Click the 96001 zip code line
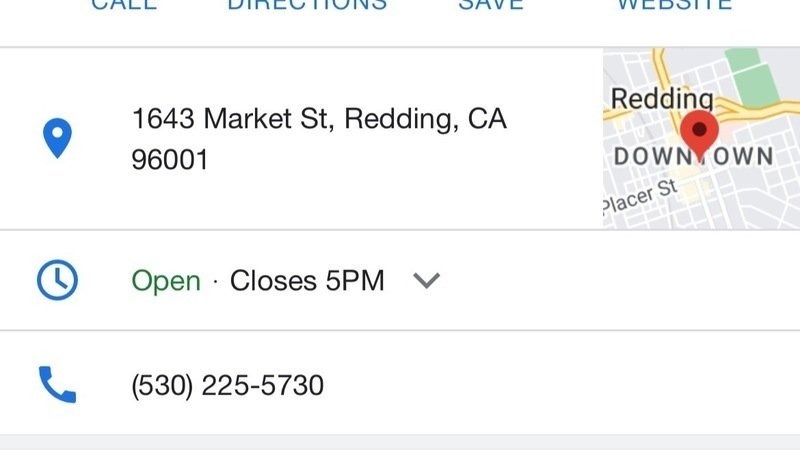The height and width of the screenshot is (450, 800). 170,160
